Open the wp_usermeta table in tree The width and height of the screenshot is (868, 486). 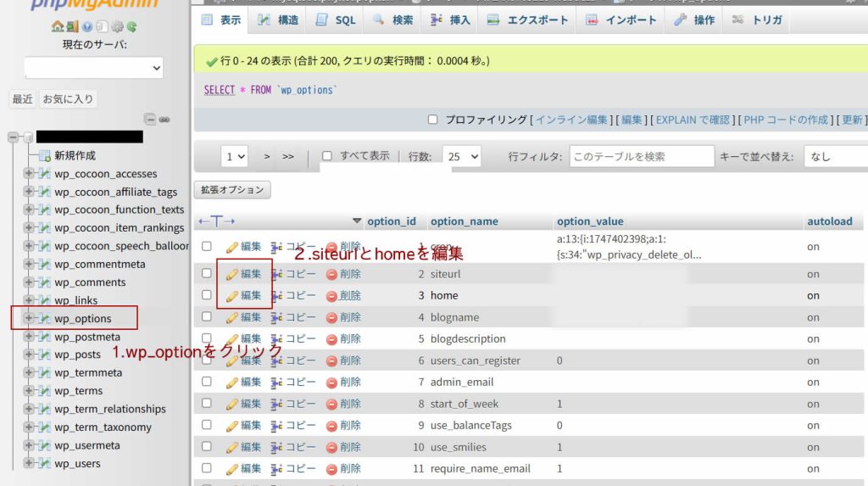pyautogui.click(x=87, y=445)
